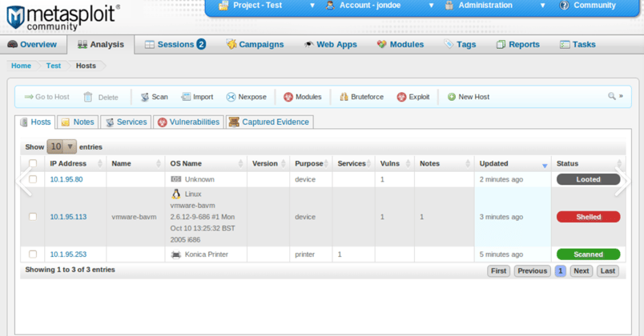Click the Next pagination button
This screenshot has height=336, width=644.
click(581, 271)
